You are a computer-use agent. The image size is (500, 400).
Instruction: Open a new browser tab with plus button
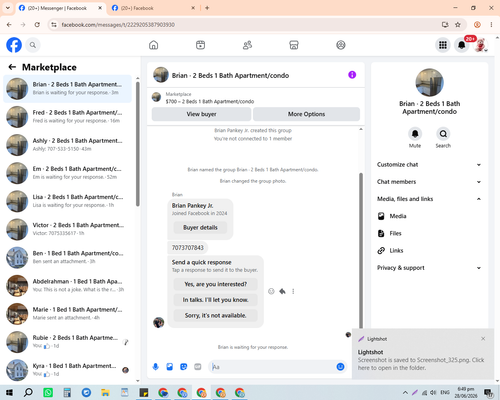pyautogui.click(x=207, y=8)
